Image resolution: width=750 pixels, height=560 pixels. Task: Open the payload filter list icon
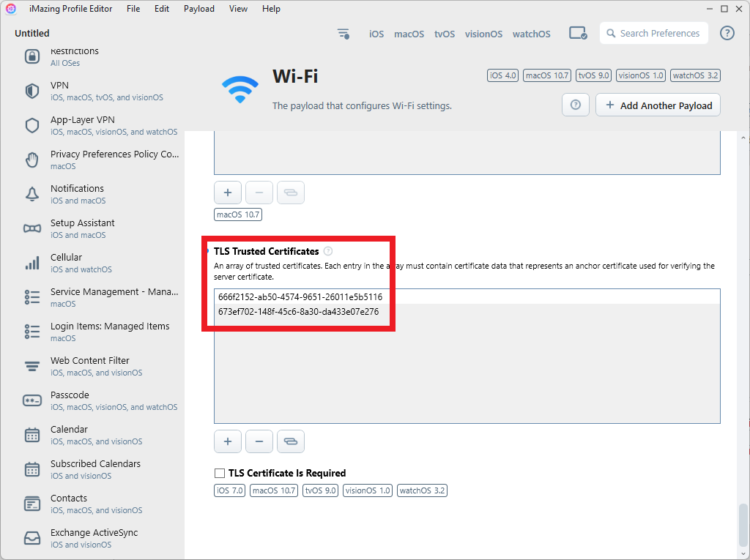point(344,34)
